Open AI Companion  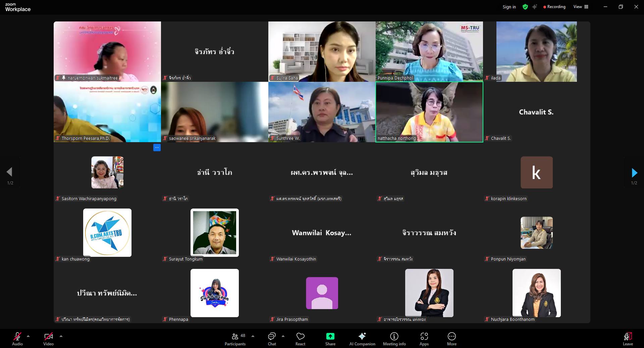pos(362,338)
